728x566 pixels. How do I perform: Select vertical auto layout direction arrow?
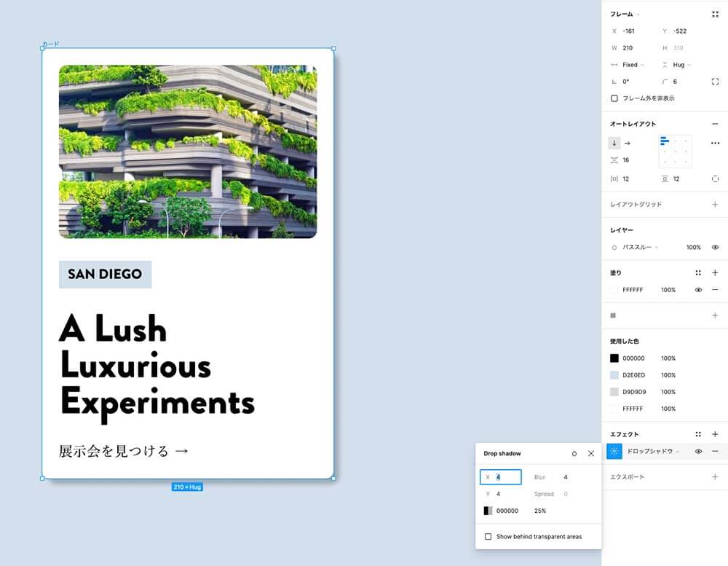coord(614,143)
